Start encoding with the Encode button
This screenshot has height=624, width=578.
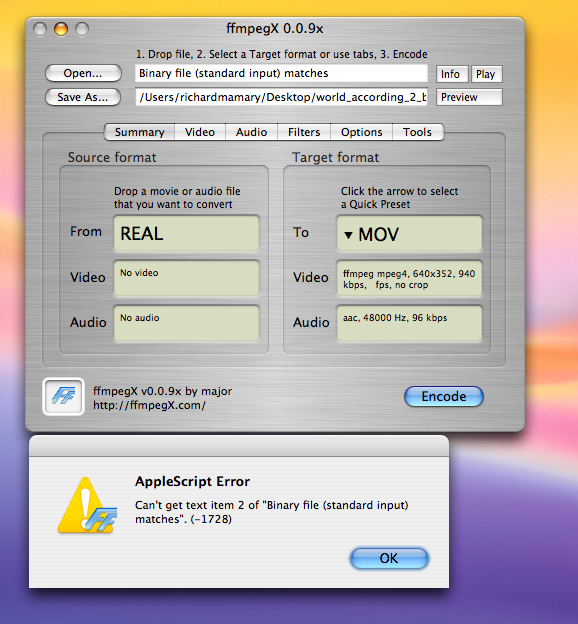444,396
